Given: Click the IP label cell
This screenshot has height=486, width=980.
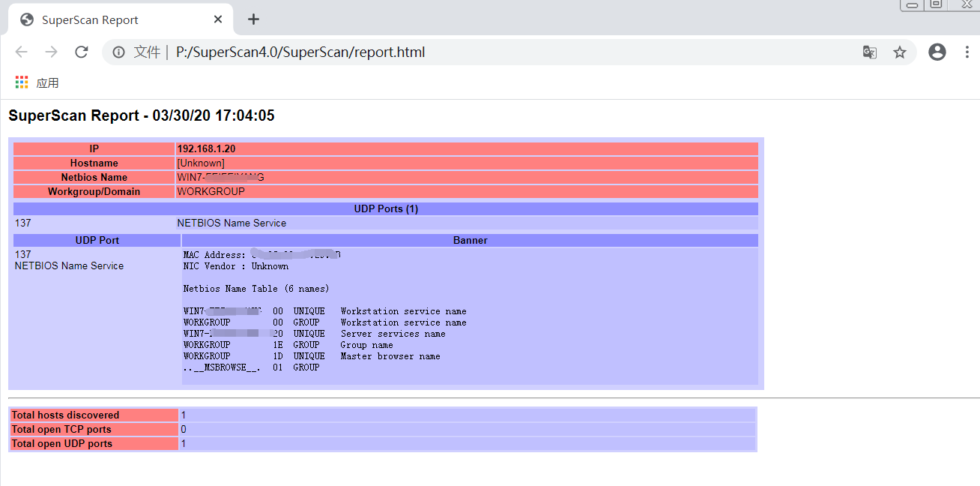Looking at the screenshot, I should coord(94,149).
